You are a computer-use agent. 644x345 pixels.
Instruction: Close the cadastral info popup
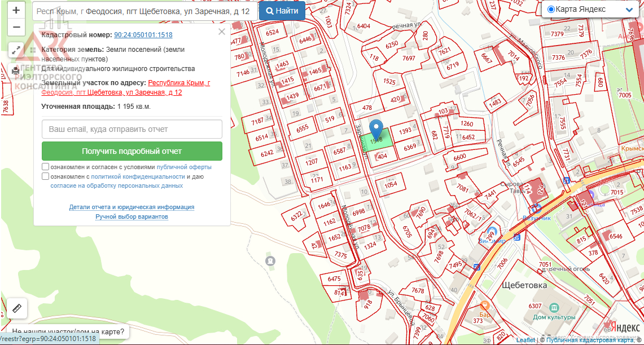pos(222,32)
